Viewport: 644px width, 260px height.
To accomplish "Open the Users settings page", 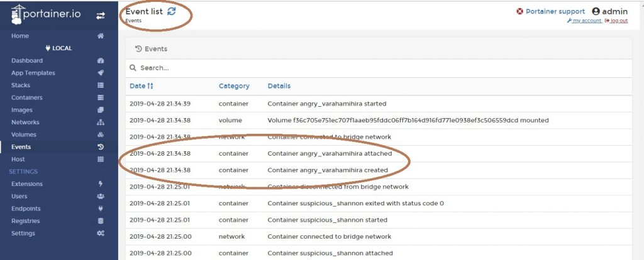I will point(19,197).
